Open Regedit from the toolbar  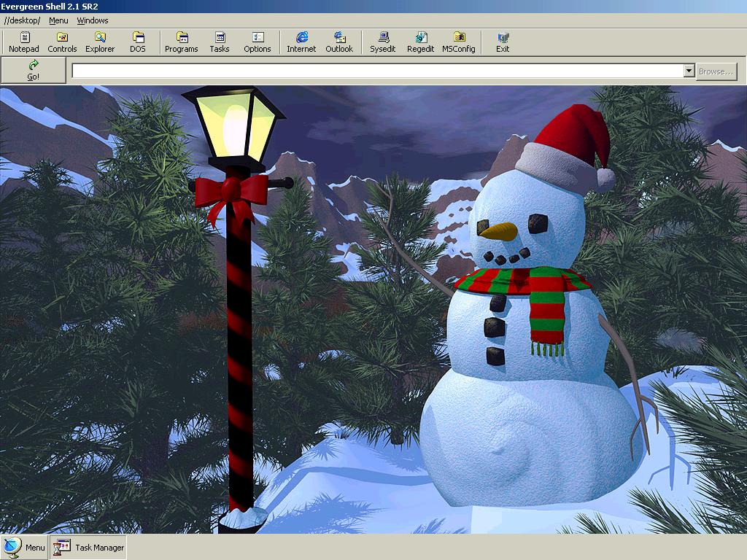coord(421,42)
